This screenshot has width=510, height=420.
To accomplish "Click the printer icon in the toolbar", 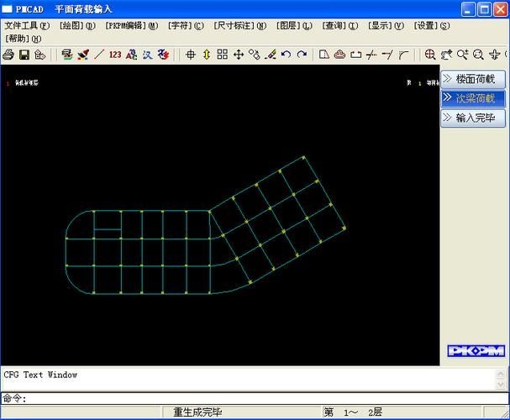I will (x=8, y=55).
